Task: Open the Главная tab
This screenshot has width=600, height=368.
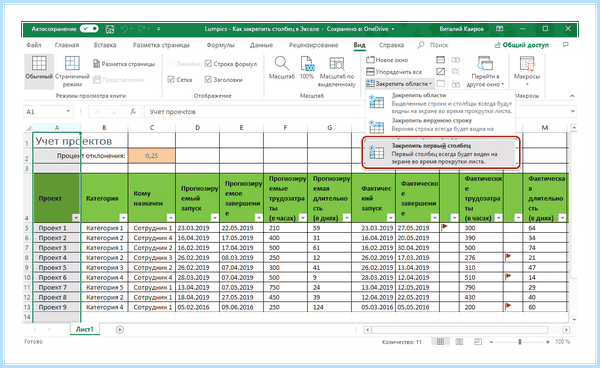Action: 67,45
